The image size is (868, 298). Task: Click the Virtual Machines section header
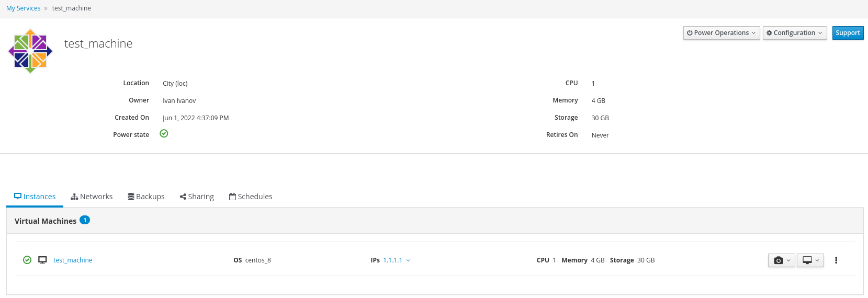(x=46, y=221)
